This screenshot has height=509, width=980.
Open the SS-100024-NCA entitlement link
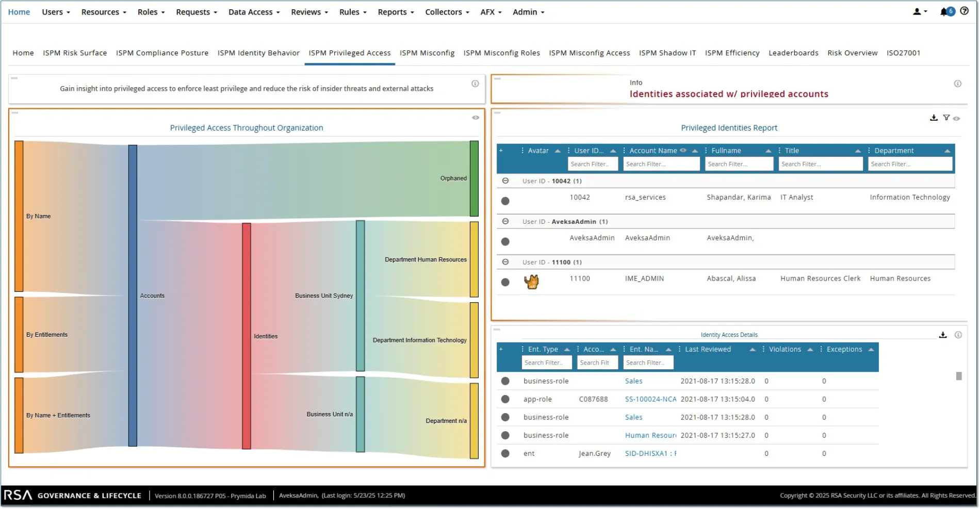pyautogui.click(x=650, y=399)
